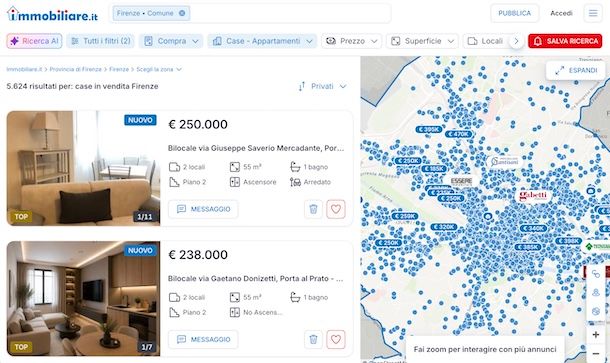The width and height of the screenshot is (610, 363).
Task: Hide the €238.000 listing with trash icon
Action: coord(313,339)
